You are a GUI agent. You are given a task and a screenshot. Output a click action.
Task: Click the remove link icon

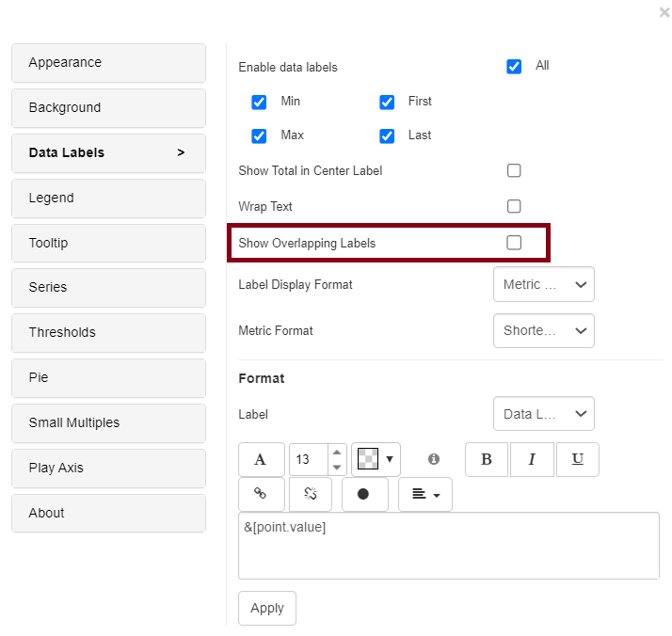(311, 494)
